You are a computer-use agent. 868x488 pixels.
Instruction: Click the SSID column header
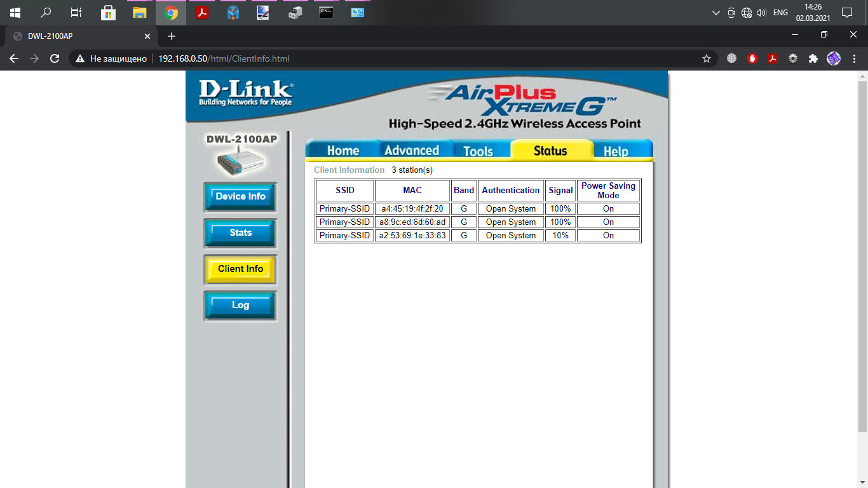pyautogui.click(x=345, y=190)
